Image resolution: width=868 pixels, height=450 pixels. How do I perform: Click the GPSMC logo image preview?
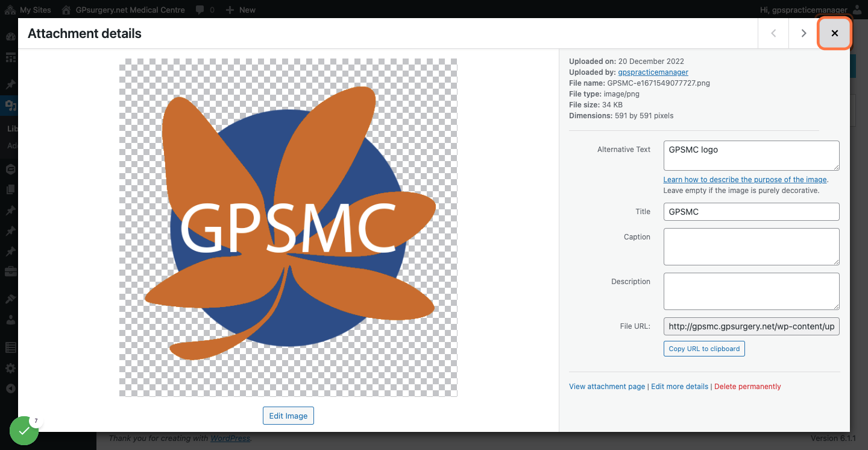(288, 227)
